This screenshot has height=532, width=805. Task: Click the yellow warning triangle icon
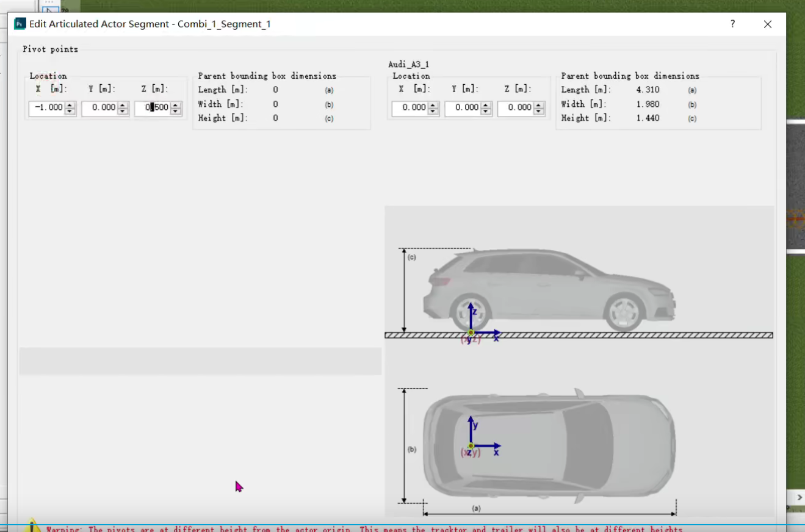[x=32, y=526]
